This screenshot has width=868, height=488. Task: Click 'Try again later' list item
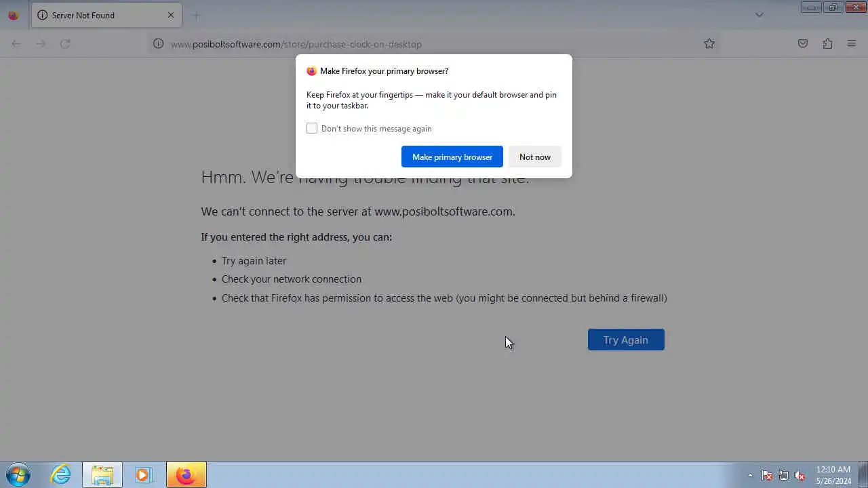pos(254,261)
